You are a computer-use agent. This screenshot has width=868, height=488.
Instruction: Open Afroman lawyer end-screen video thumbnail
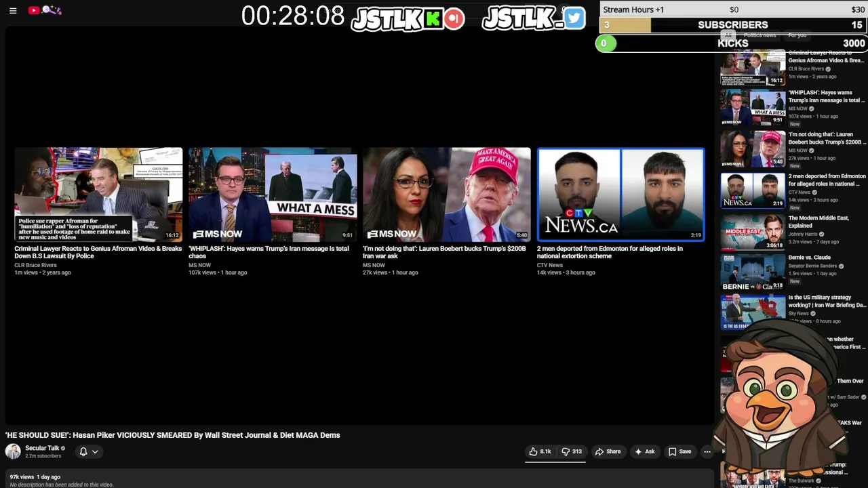pyautogui.click(x=98, y=195)
